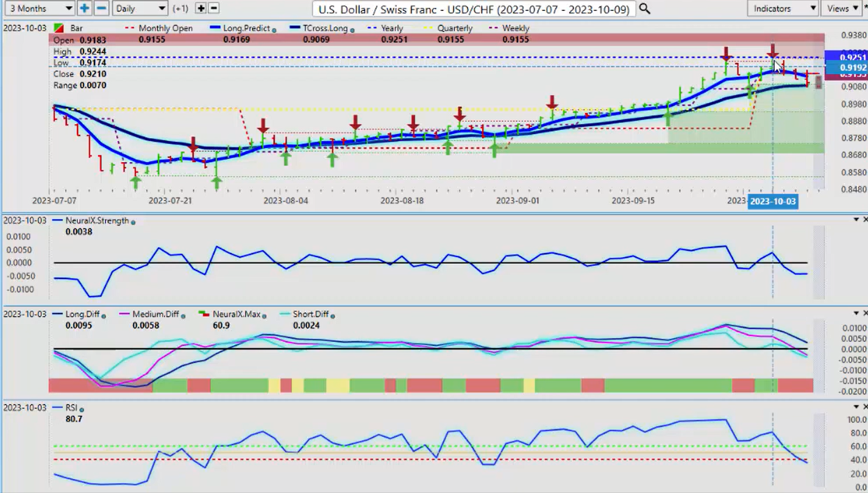Click the blue minus zoom-out button

click(x=102, y=9)
